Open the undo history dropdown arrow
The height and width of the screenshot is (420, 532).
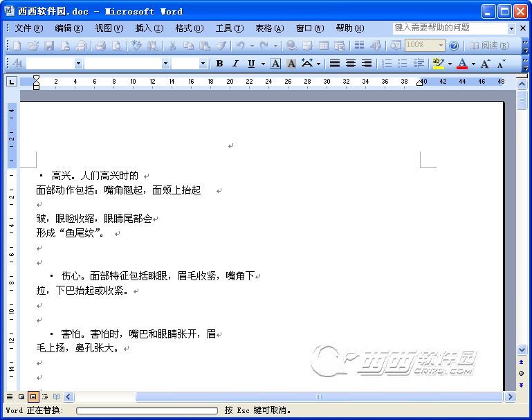click(252, 46)
